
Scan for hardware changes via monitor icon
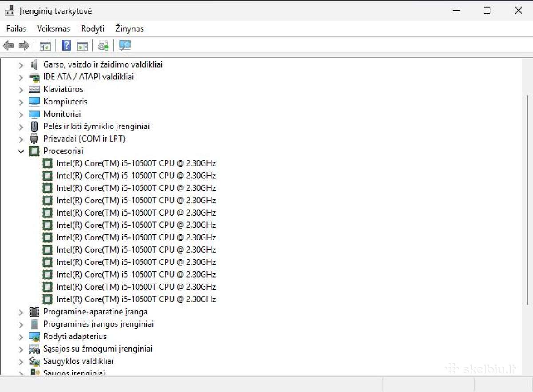[x=125, y=45]
